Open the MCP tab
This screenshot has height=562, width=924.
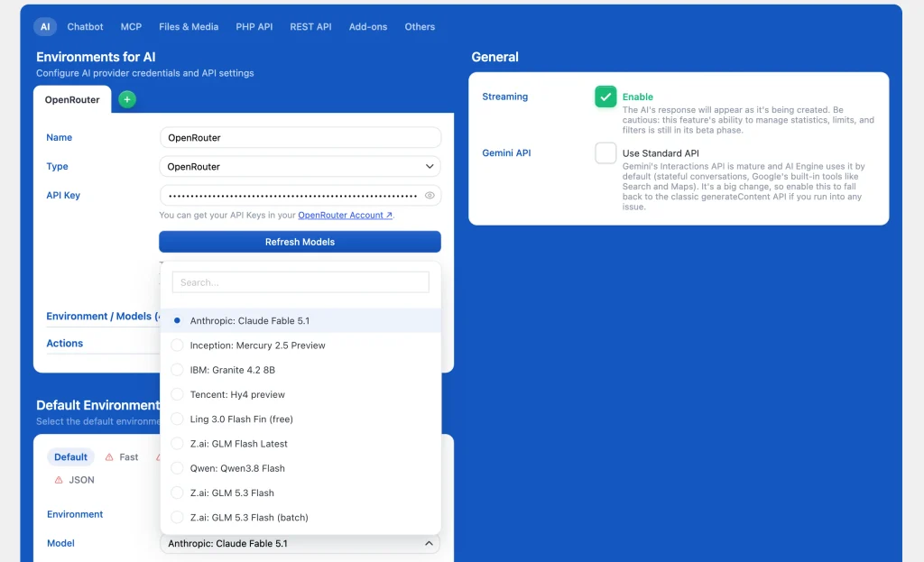click(x=131, y=26)
